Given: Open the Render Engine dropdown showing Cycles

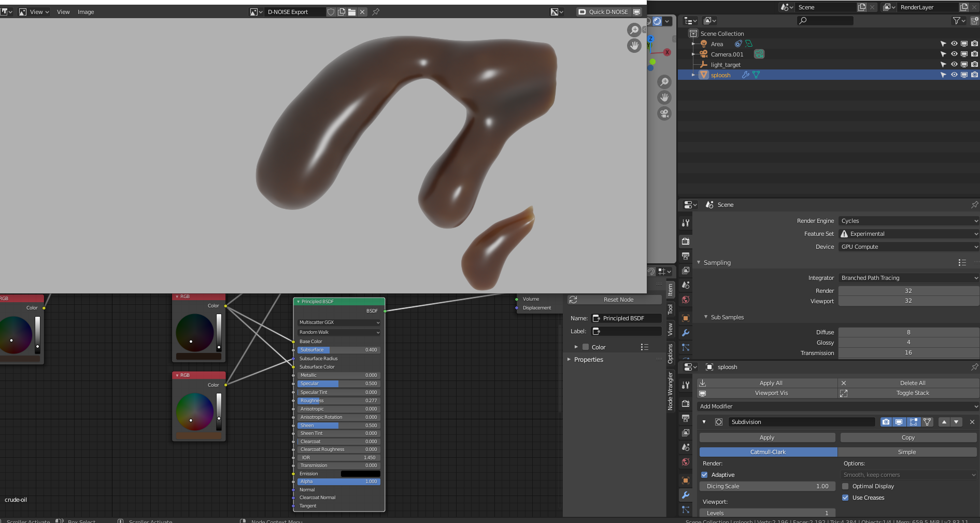Looking at the screenshot, I should (908, 221).
